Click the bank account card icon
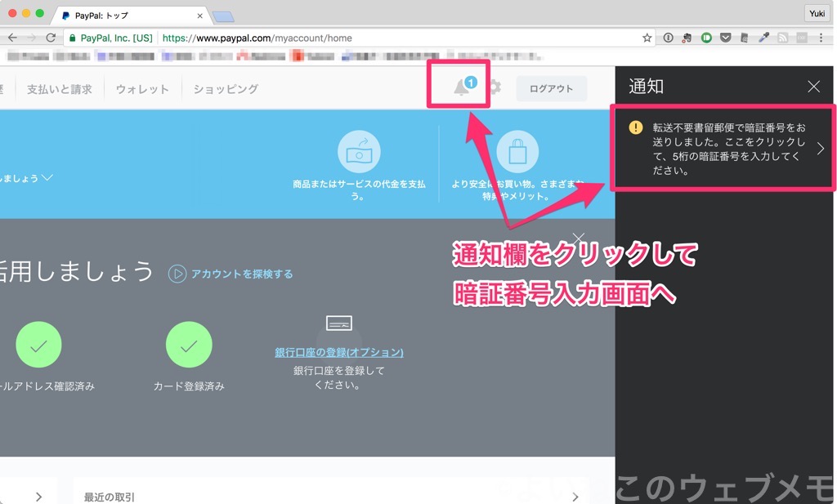The height and width of the screenshot is (504, 837). 339,323
